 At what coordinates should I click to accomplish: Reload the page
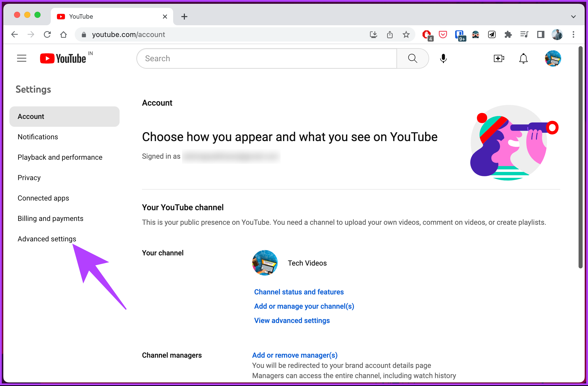(x=47, y=34)
